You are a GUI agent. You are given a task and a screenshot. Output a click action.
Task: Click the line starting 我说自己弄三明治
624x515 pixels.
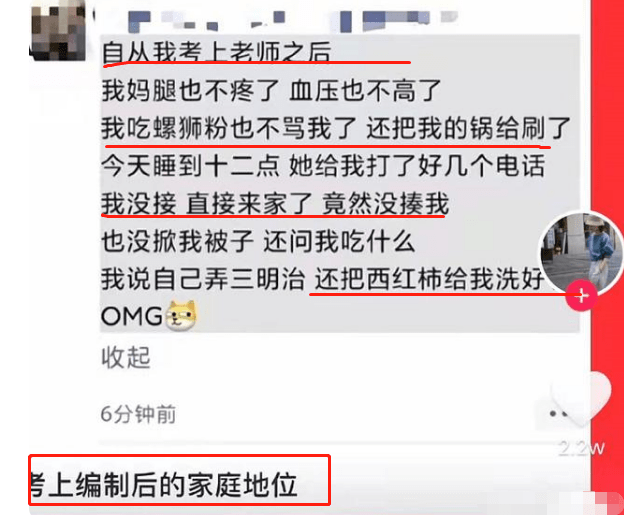322,279
